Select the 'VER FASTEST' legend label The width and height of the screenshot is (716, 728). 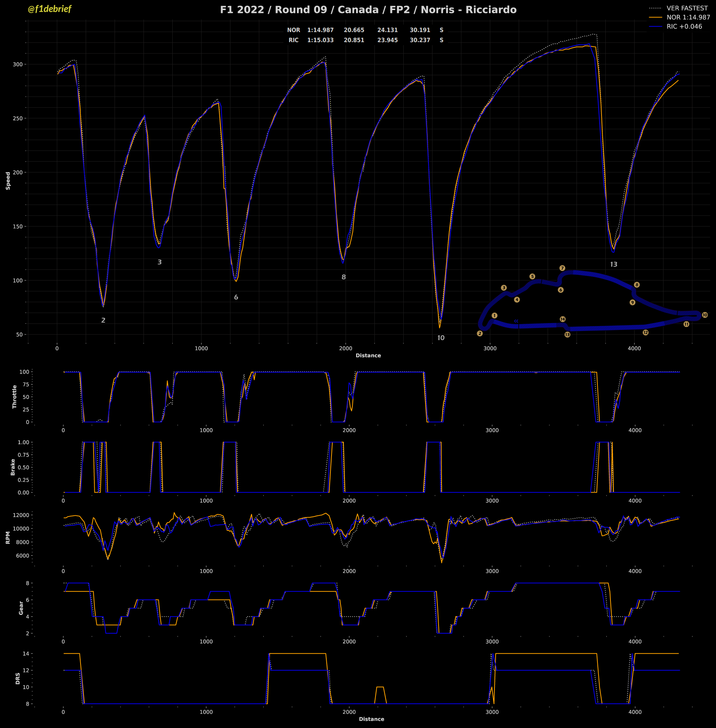[687, 8]
